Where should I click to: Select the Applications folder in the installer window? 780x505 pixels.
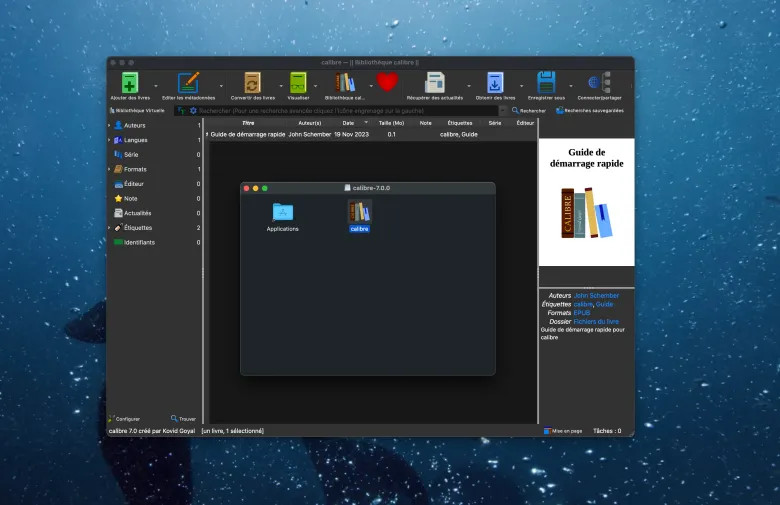click(x=283, y=212)
